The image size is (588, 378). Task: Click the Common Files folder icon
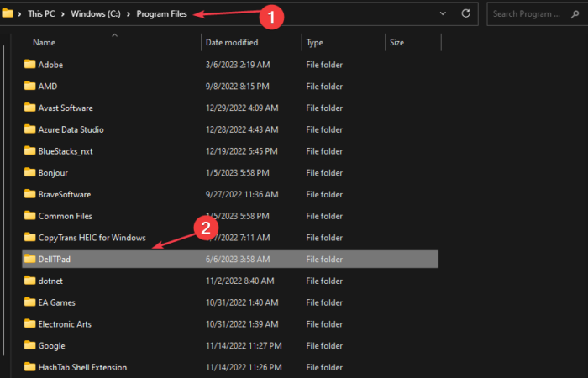pos(29,216)
